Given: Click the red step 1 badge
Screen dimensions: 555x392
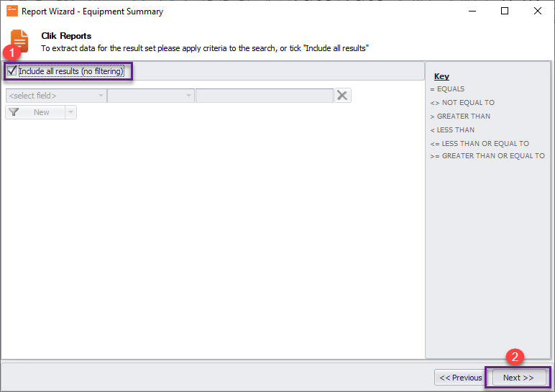Looking at the screenshot, I should tap(10, 53).
